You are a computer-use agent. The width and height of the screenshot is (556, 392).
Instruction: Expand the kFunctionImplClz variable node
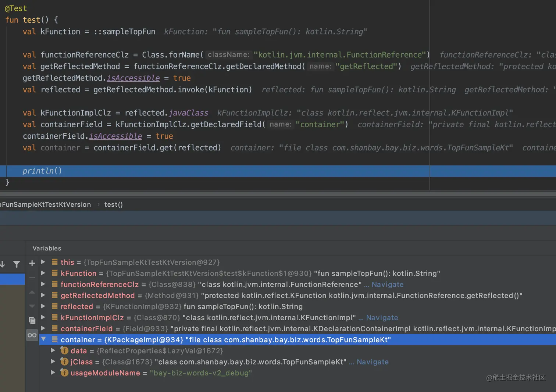[43, 317]
